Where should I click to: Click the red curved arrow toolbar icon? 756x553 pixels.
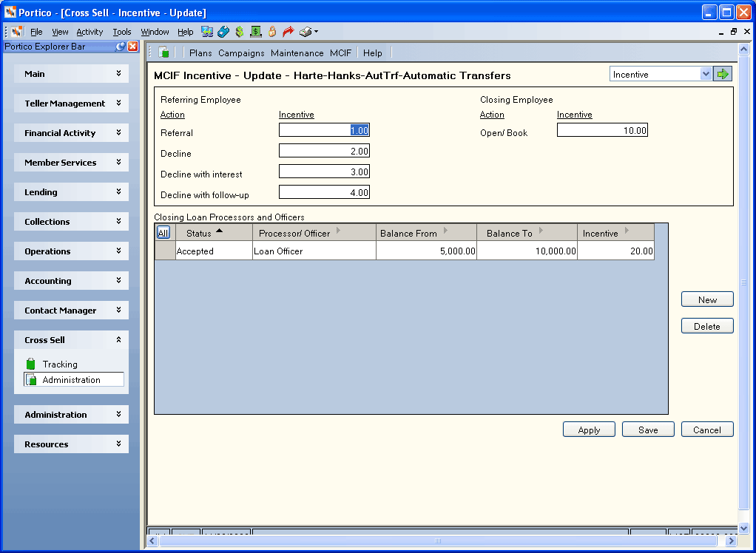pos(288,32)
